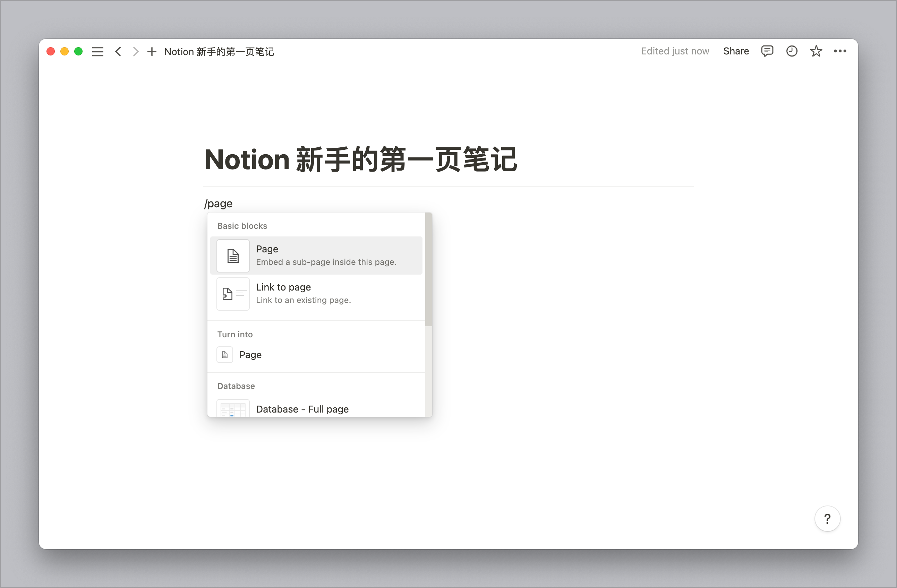Favorite this page with the star
897x588 pixels.
816,51
